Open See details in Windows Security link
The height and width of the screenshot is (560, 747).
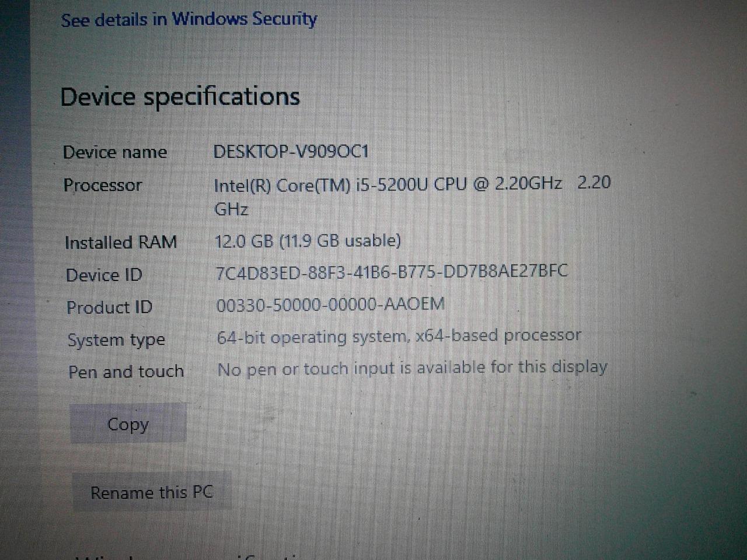tap(189, 19)
